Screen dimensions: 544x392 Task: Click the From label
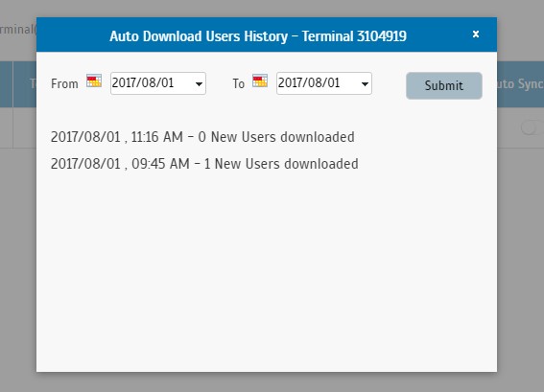[x=64, y=83]
